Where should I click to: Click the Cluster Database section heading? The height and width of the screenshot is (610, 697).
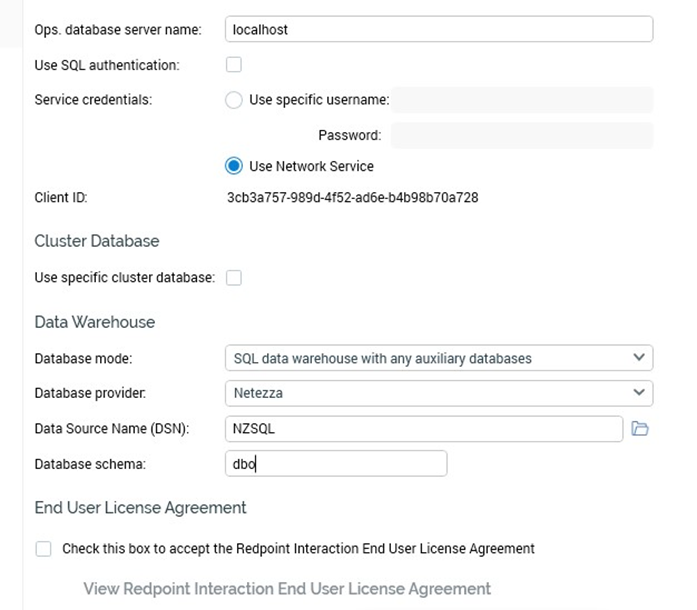tap(97, 241)
